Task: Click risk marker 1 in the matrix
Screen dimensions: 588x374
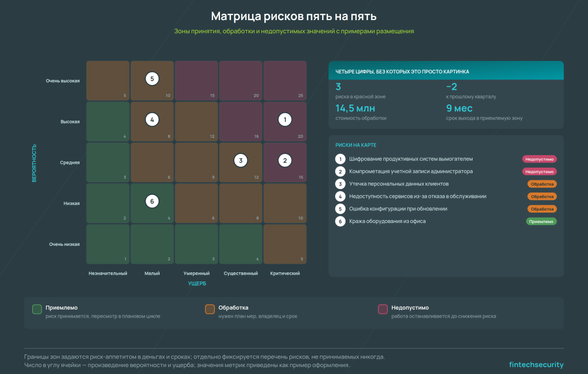Action: (x=285, y=119)
